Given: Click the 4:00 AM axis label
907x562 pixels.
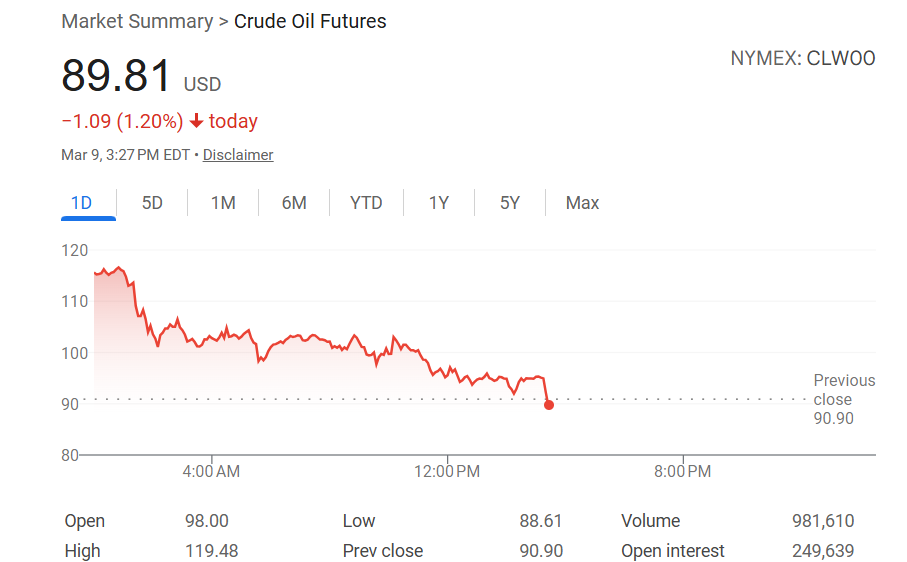Looking at the screenshot, I should tap(212, 471).
